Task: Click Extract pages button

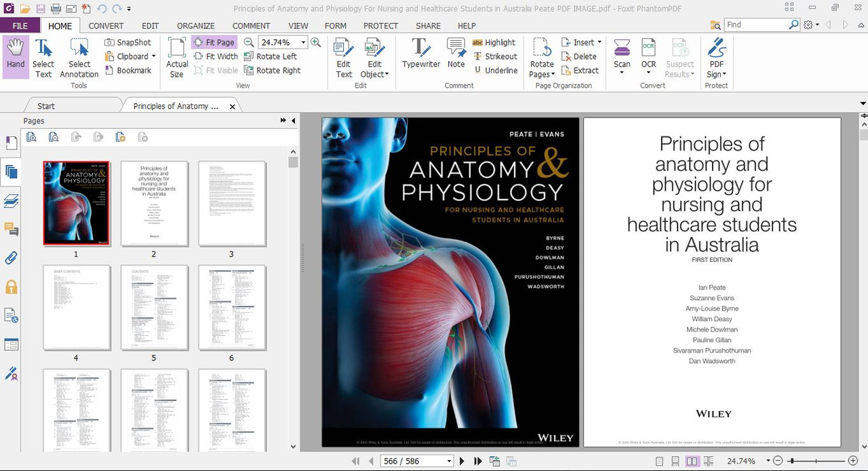Action: (580, 70)
